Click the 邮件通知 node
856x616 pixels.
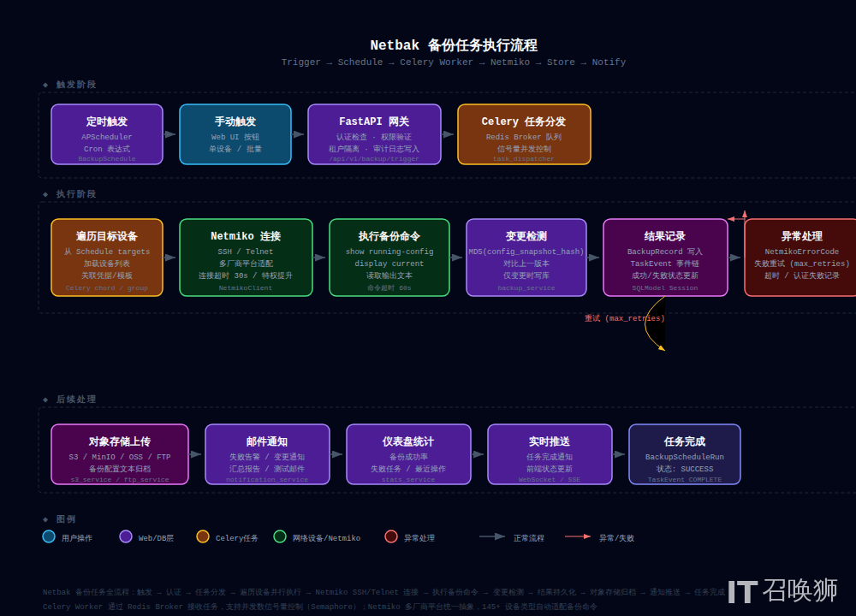pyautogui.click(x=267, y=454)
